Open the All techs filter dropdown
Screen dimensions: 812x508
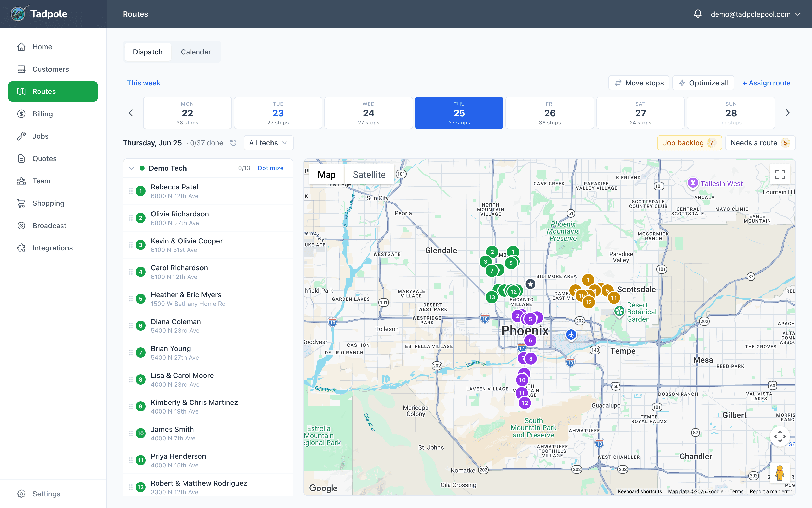coord(268,143)
